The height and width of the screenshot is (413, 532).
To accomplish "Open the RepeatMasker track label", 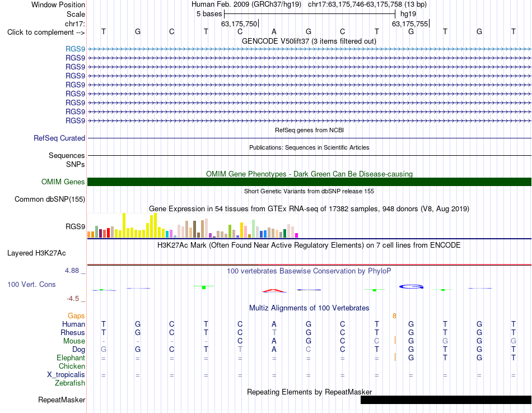I will (62, 400).
